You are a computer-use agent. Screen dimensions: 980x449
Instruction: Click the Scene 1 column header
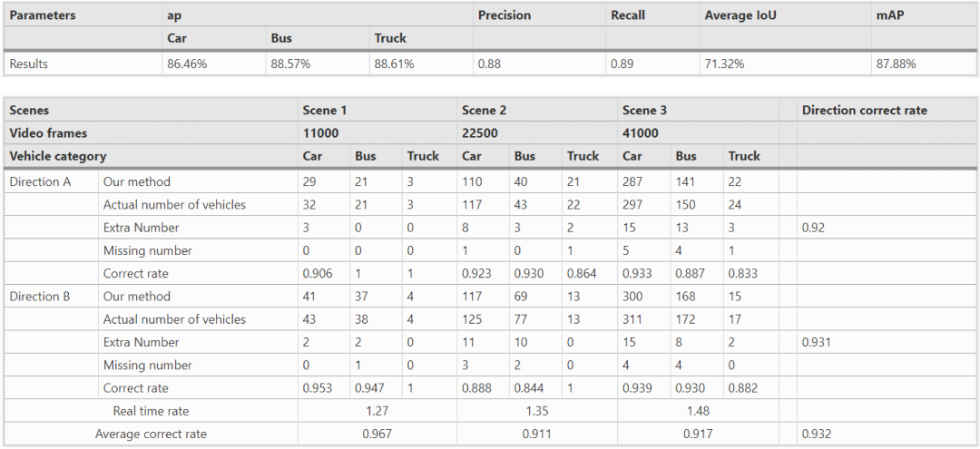tap(324, 111)
